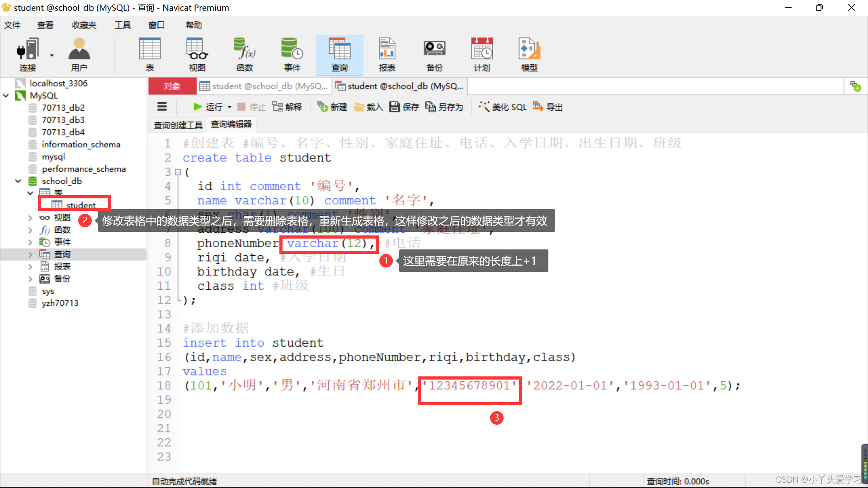Open the 连接 connection tool
The height and width of the screenshot is (488, 868).
point(27,55)
